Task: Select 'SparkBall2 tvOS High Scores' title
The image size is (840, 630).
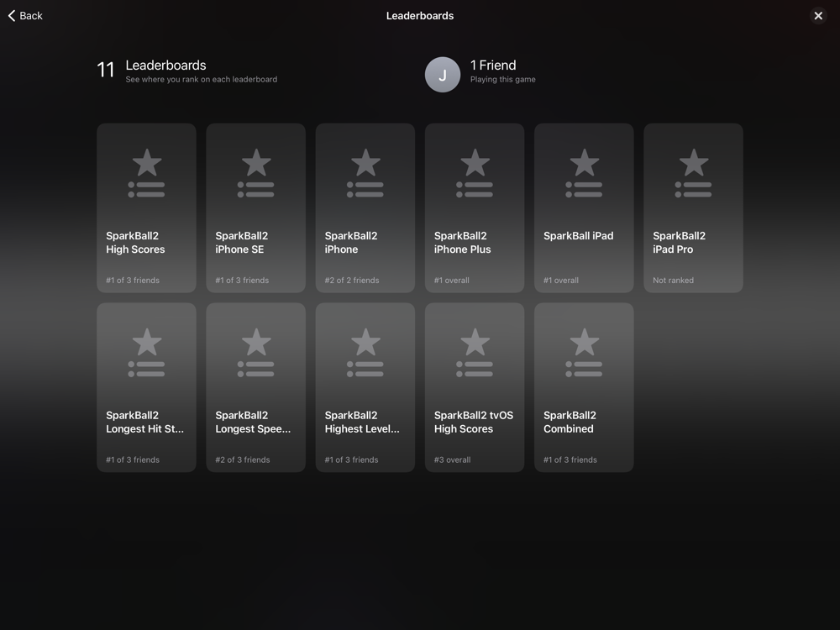Action: click(474, 423)
